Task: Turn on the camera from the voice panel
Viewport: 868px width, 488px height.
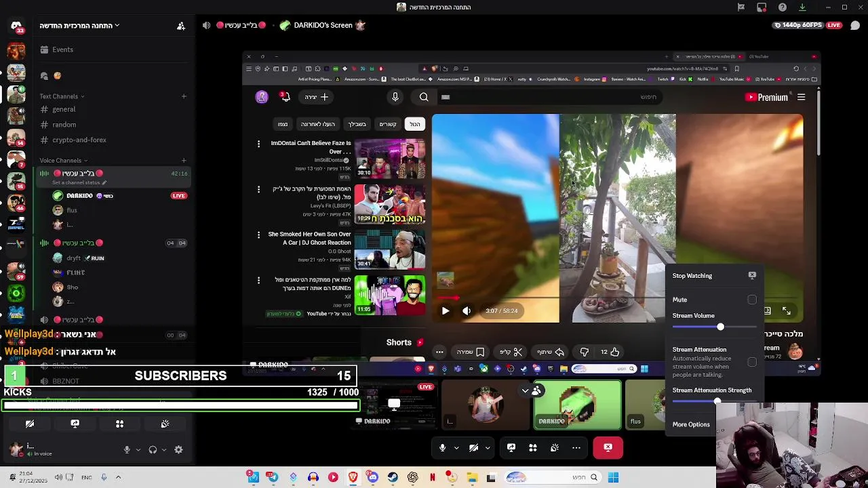Action: (30, 424)
